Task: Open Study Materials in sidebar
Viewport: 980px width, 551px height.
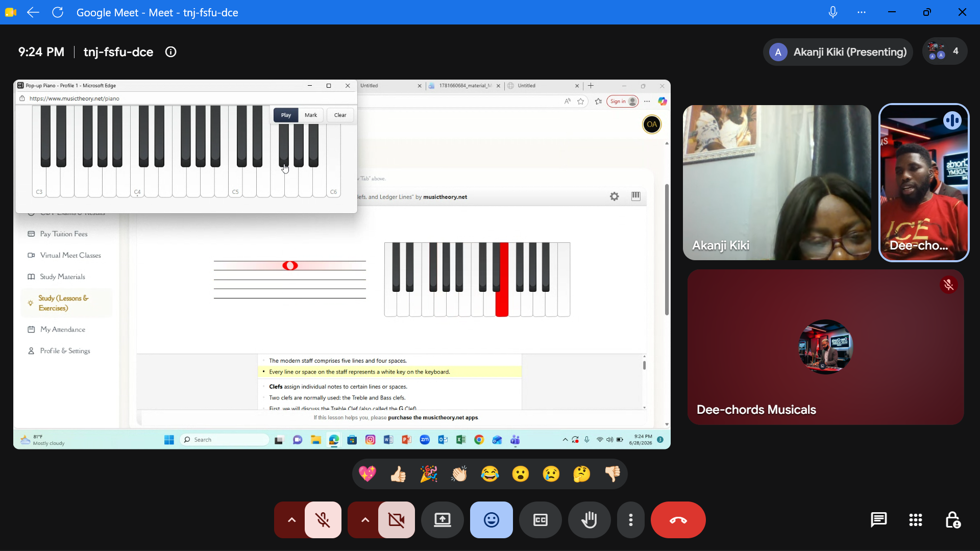Action: (x=62, y=277)
